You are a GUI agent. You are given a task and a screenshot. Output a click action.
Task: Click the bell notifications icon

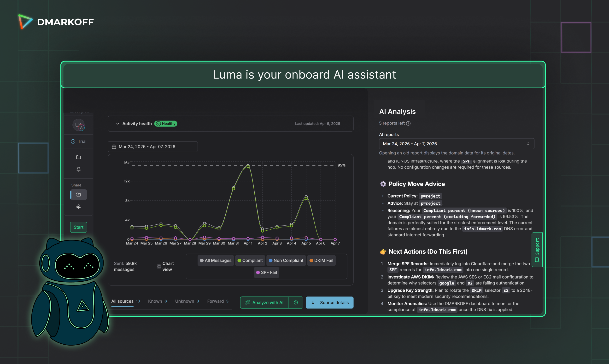click(x=78, y=169)
